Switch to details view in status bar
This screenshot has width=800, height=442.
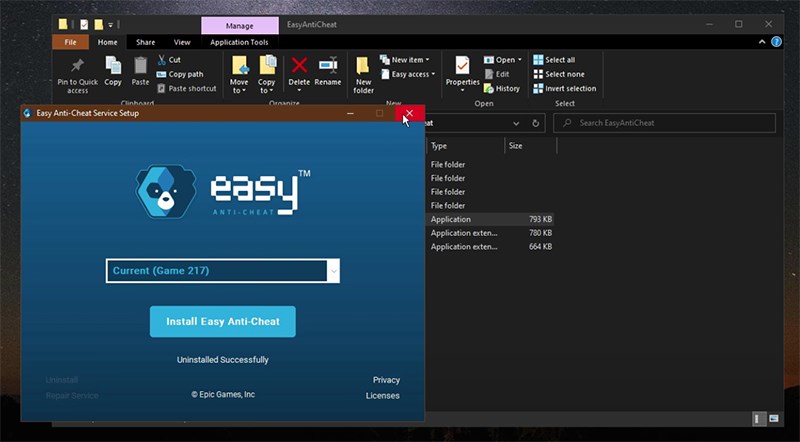pos(758,419)
